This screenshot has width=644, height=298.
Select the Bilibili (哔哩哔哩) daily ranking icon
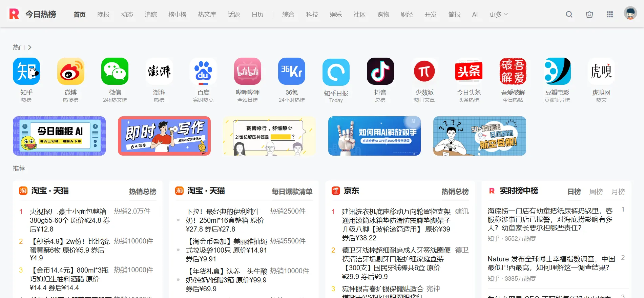(247, 72)
